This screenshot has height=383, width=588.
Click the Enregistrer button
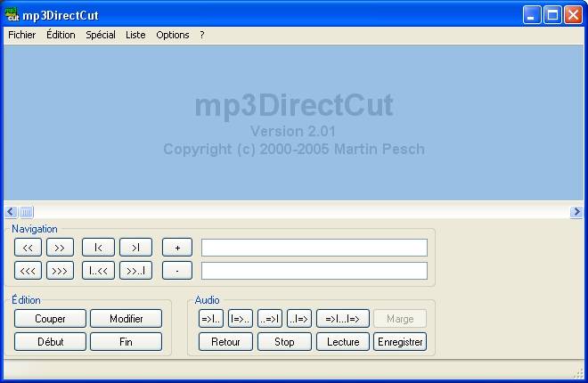[x=400, y=342]
